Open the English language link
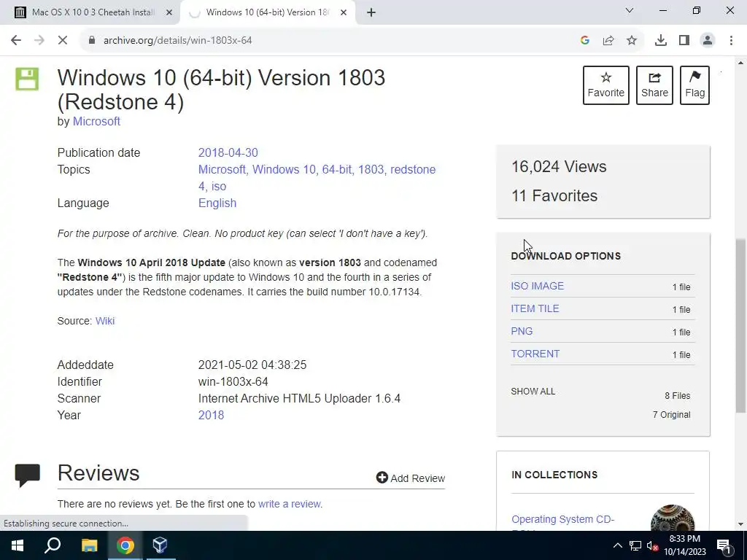747x560 pixels. pyautogui.click(x=217, y=203)
